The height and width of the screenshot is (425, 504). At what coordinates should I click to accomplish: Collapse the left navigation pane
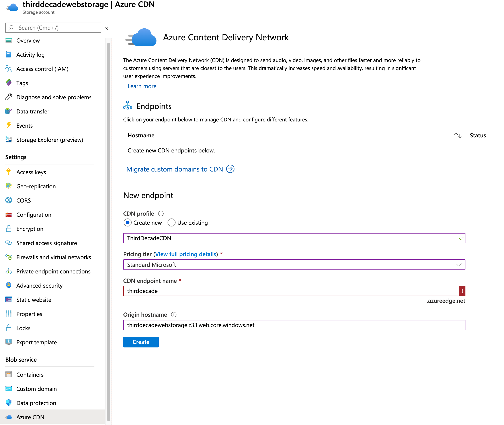(x=106, y=28)
